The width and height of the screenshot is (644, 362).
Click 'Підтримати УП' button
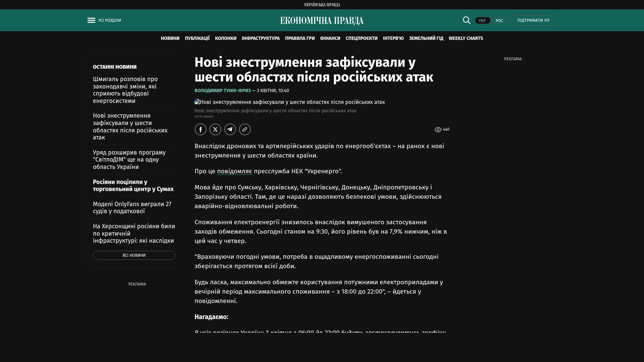(x=533, y=20)
